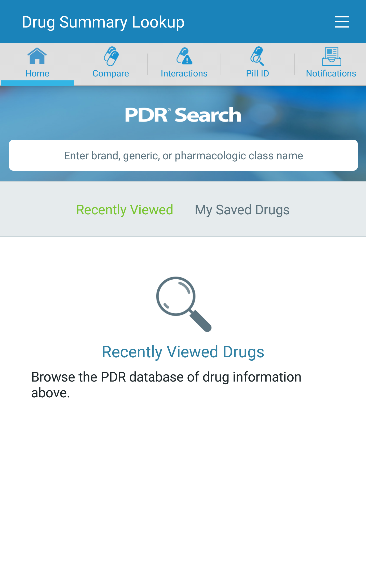Image resolution: width=366 pixels, height=588 pixels.
Task: Tap the Compare pills icon
Action: coord(111,56)
